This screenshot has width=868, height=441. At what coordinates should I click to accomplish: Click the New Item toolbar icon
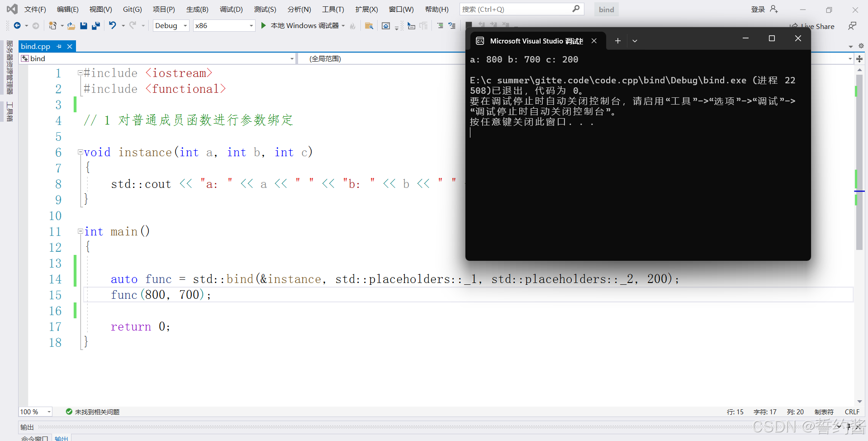pyautogui.click(x=53, y=26)
